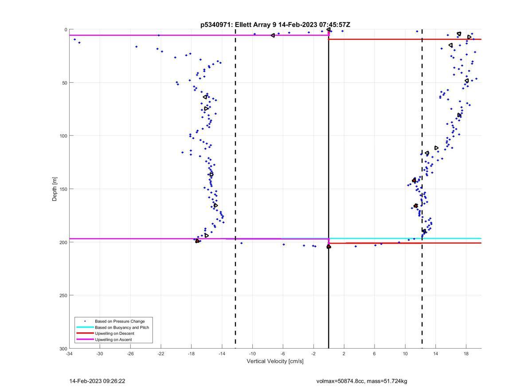The height and width of the screenshot is (392, 532).
Task: Click the volmax=50874.8cc, mass=51.724kg text
Action: coord(361,381)
